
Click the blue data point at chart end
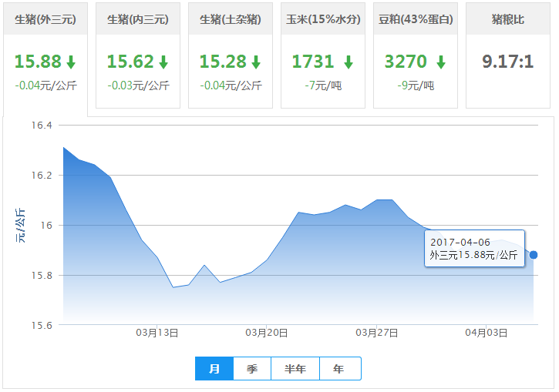(x=534, y=255)
